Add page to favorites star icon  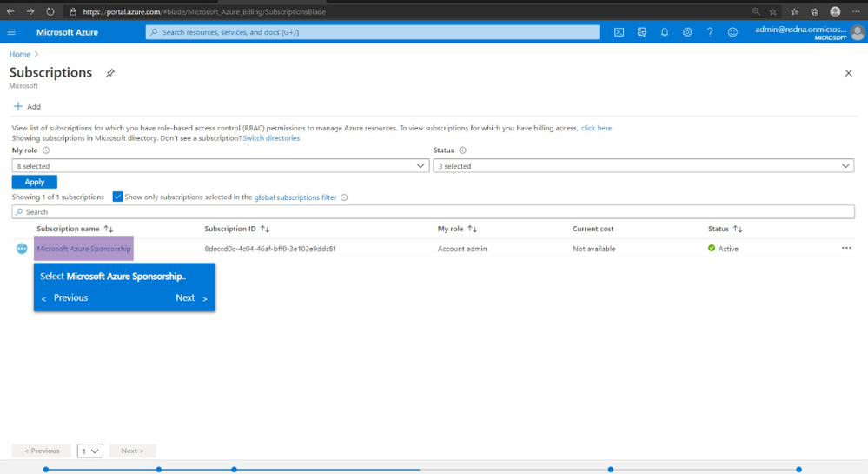click(772, 11)
